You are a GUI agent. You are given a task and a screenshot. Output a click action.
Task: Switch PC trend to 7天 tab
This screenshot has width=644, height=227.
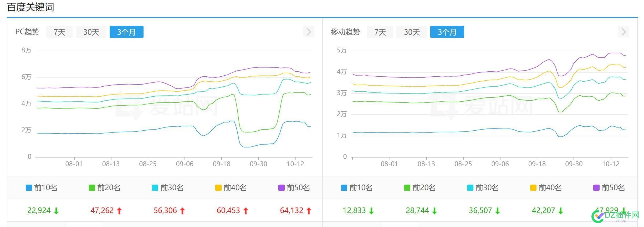(59, 32)
